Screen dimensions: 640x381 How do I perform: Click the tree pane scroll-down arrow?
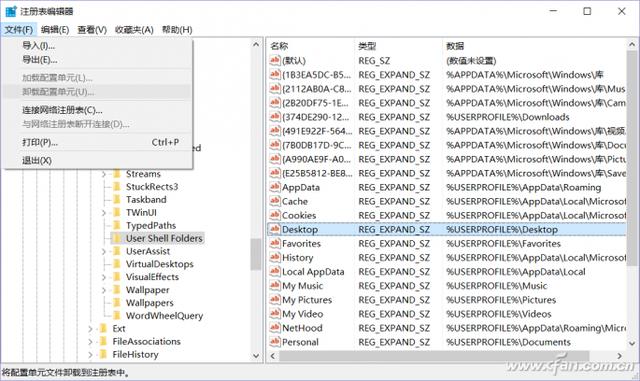coord(256,356)
